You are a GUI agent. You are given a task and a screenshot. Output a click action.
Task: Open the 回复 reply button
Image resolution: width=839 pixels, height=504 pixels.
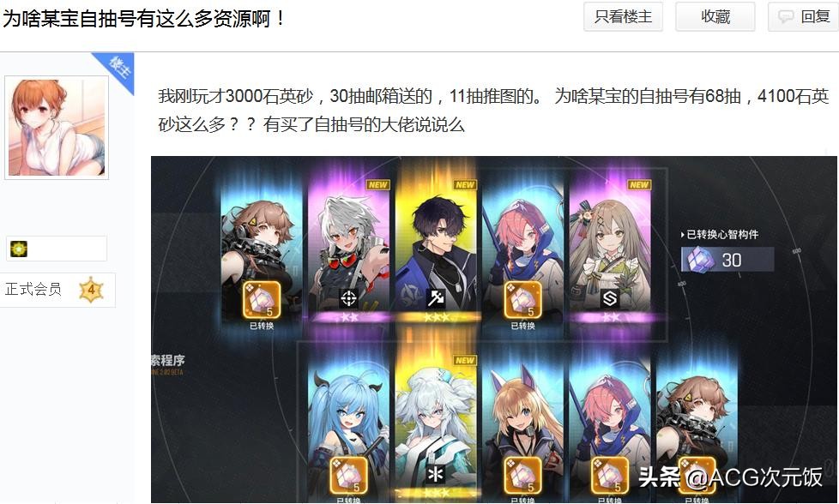[804, 16]
